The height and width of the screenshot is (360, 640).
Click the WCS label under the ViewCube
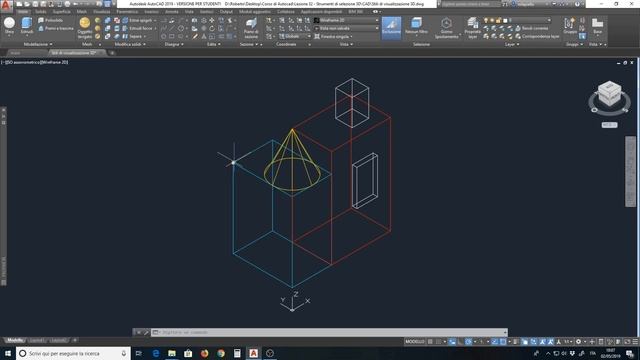[x=609, y=125]
